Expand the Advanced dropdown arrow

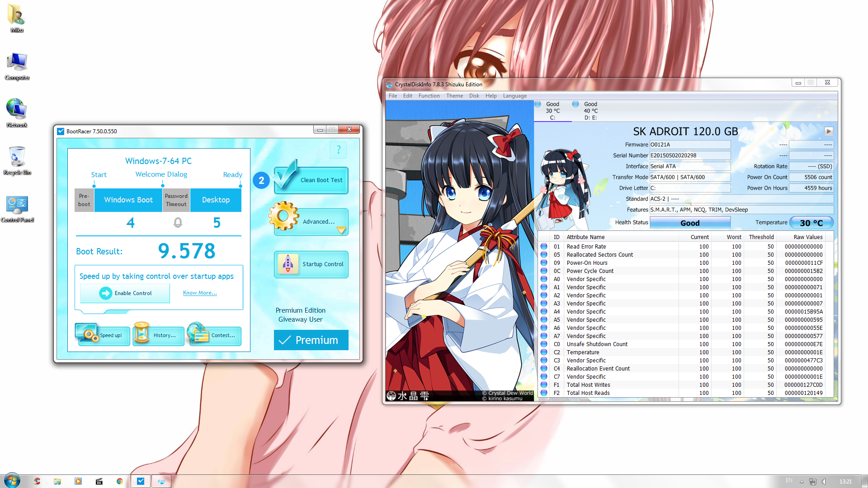click(341, 230)
